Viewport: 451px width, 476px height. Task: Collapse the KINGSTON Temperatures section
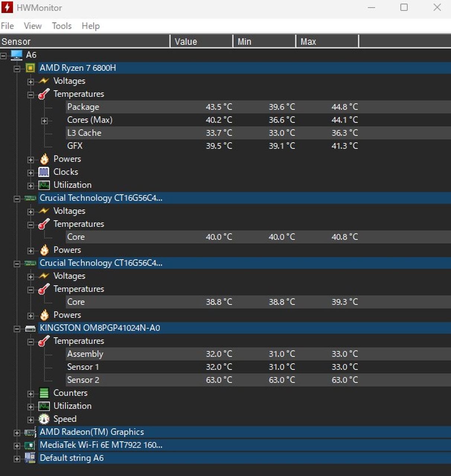pos(31,342)
